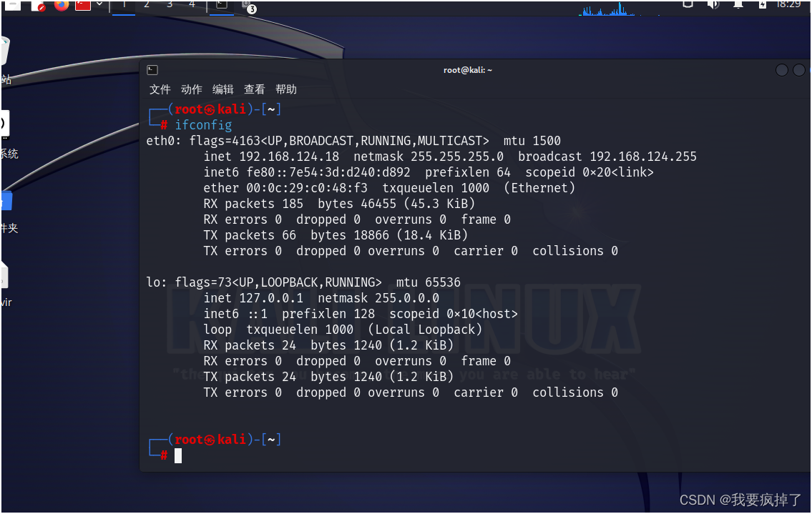Click netmask 255.0.0.0 text

(x=378, y=297)
